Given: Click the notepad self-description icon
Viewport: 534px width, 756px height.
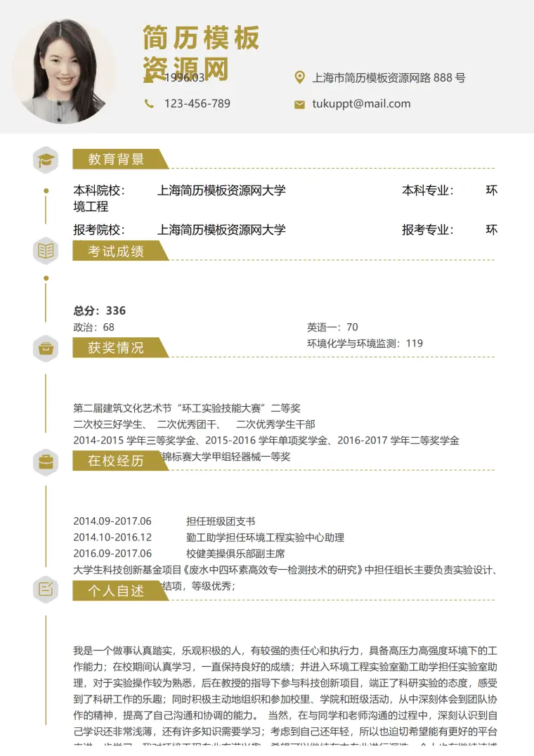Looking at the screenshot, I should click(46, 589).
